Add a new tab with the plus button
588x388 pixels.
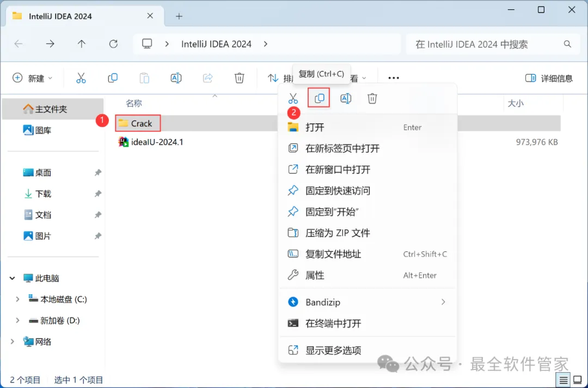click(179, 16)
